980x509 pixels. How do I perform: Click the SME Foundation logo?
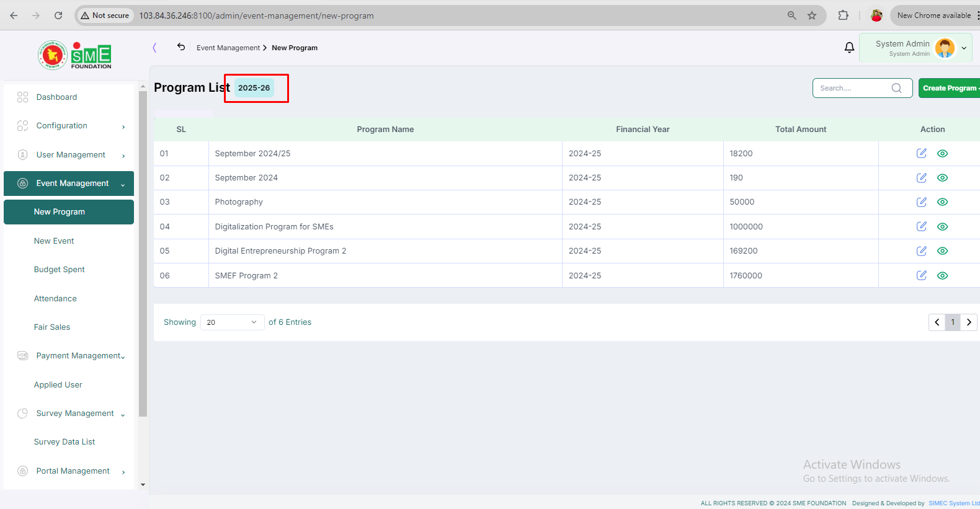click(74, 55)
